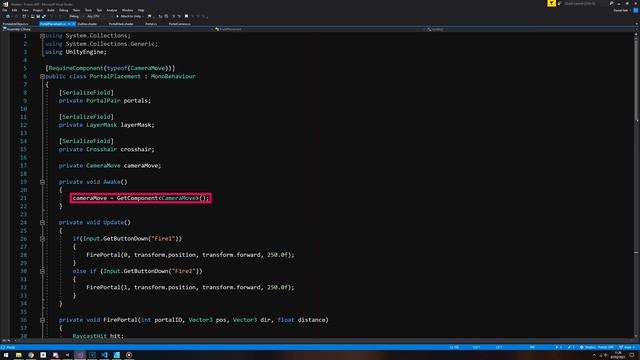Open the Assembly-CSharp project navigation dropdown

(x=108, y=29)
